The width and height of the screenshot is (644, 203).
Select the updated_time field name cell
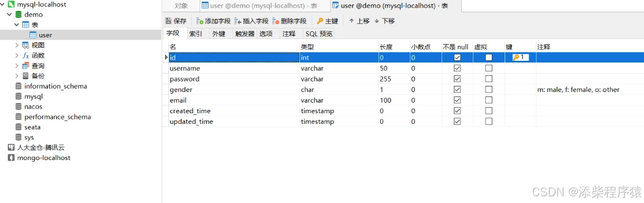click(234, 122)
